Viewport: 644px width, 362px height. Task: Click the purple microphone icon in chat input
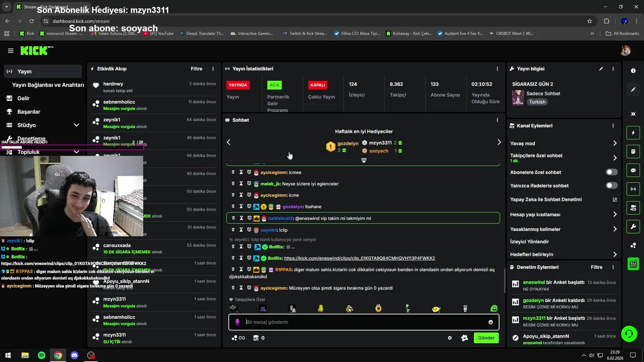237,322
